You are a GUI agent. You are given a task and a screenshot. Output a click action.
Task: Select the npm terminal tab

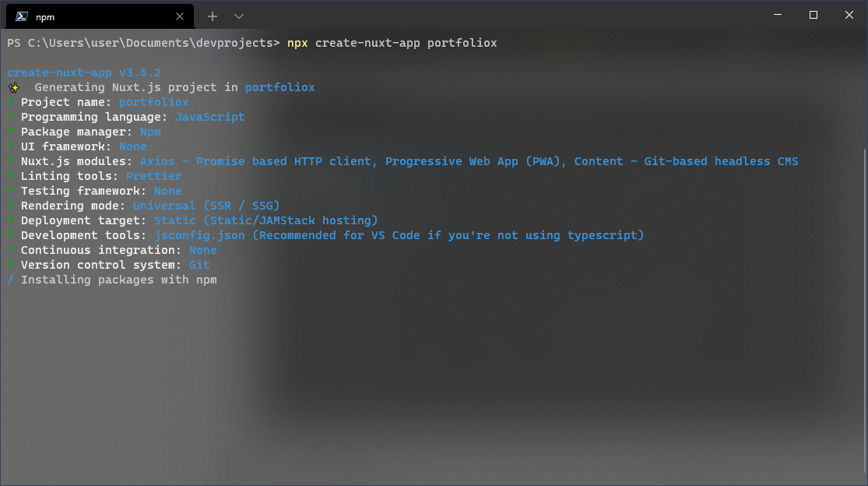pos(93,16)
